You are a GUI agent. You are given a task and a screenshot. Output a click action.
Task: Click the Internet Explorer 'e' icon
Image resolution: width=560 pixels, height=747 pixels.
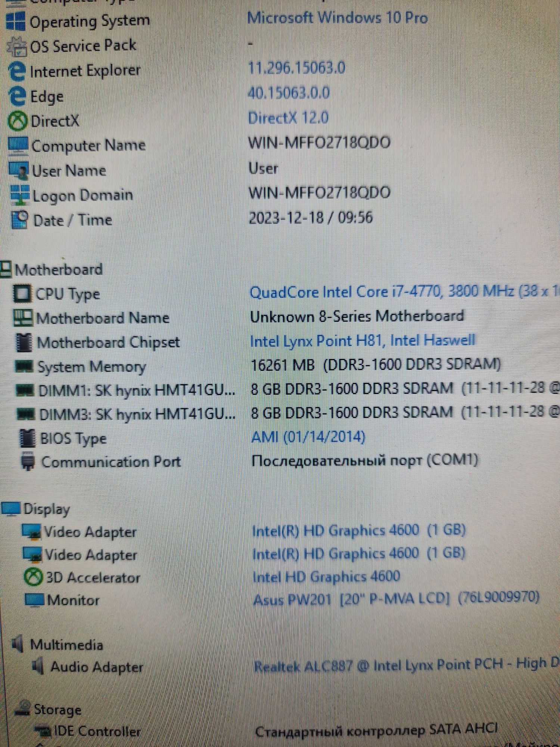(17, 71)
